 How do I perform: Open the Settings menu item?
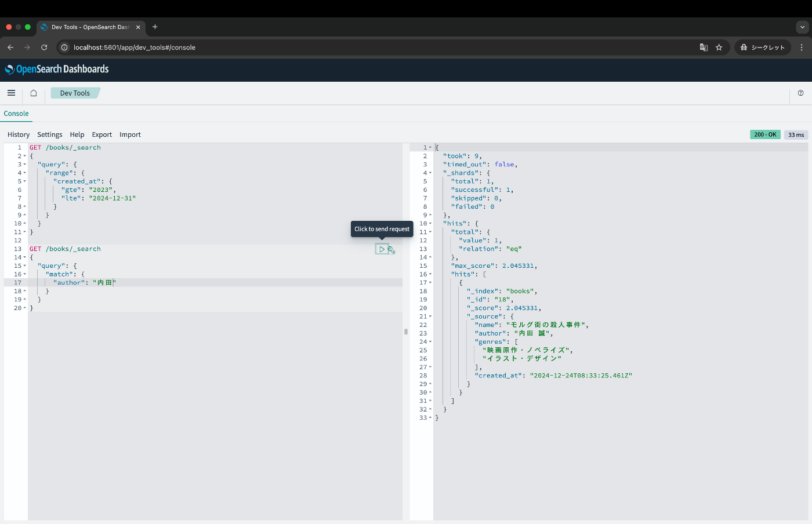50,134
